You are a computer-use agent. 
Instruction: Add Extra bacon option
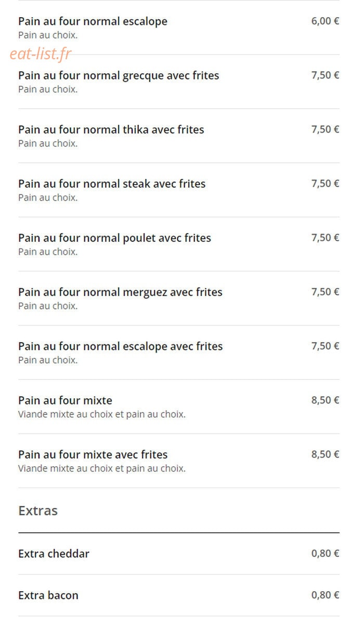pos(179,595)
